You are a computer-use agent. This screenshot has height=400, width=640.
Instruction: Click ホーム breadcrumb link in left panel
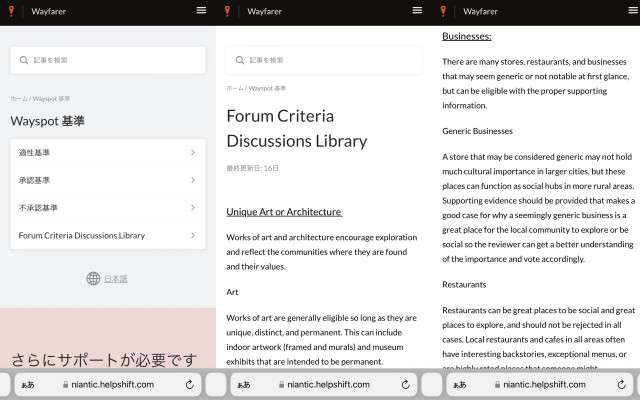tap(19, 99)
